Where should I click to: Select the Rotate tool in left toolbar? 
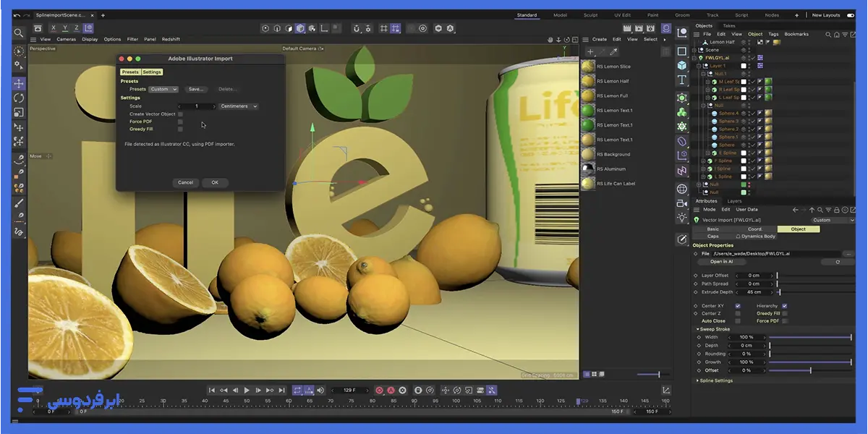click(x=19, y=98)
